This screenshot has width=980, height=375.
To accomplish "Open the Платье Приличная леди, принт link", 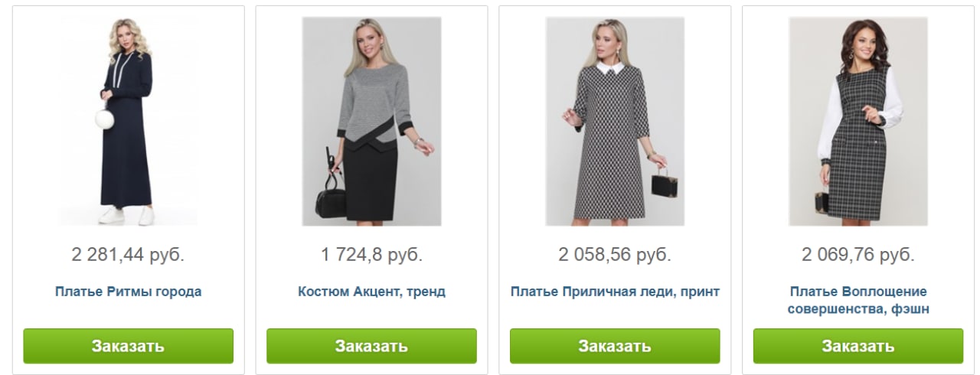I will (x=615, y=292).
